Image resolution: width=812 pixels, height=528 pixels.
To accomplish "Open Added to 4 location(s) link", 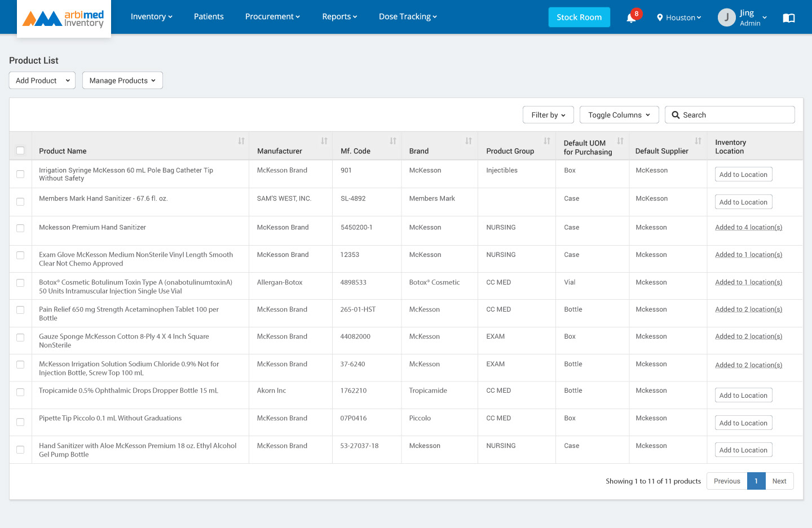I will pyautogui.click(x=748, y=228).
